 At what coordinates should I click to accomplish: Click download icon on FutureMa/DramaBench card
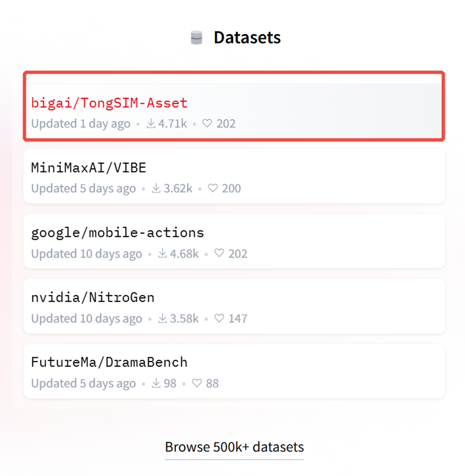coord(157,383)
